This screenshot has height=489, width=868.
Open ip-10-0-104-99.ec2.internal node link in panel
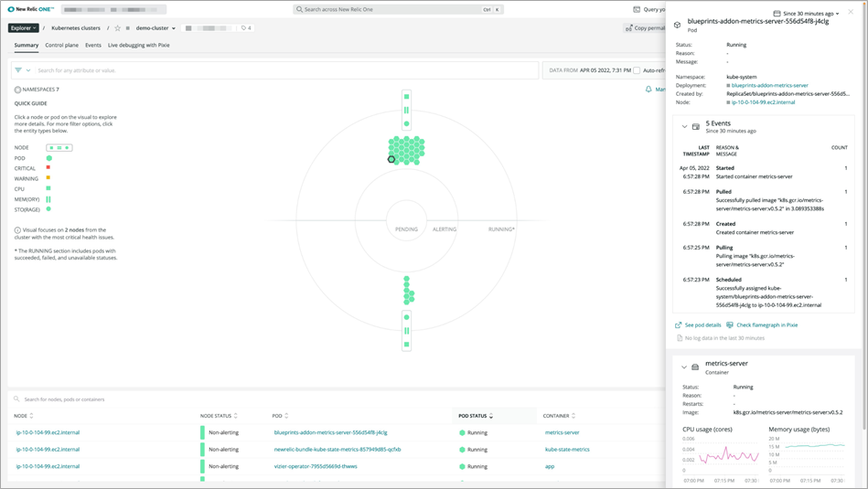[763, 102]
